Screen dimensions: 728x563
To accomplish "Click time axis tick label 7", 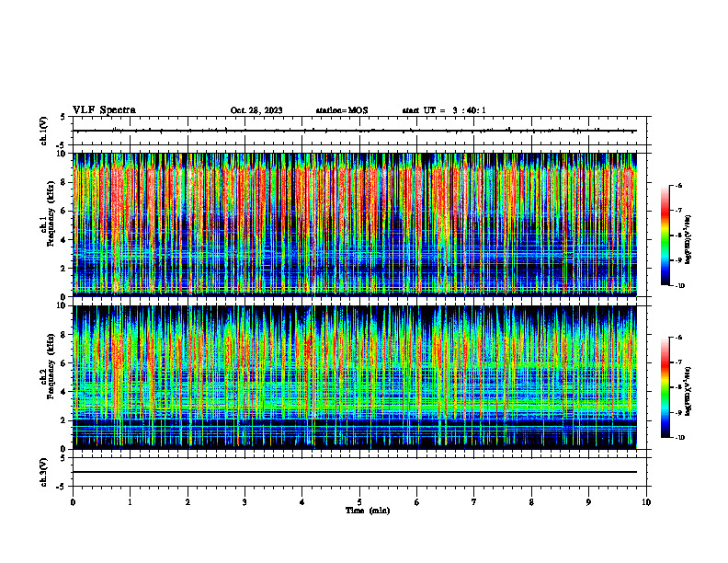I will coord(474,502).
